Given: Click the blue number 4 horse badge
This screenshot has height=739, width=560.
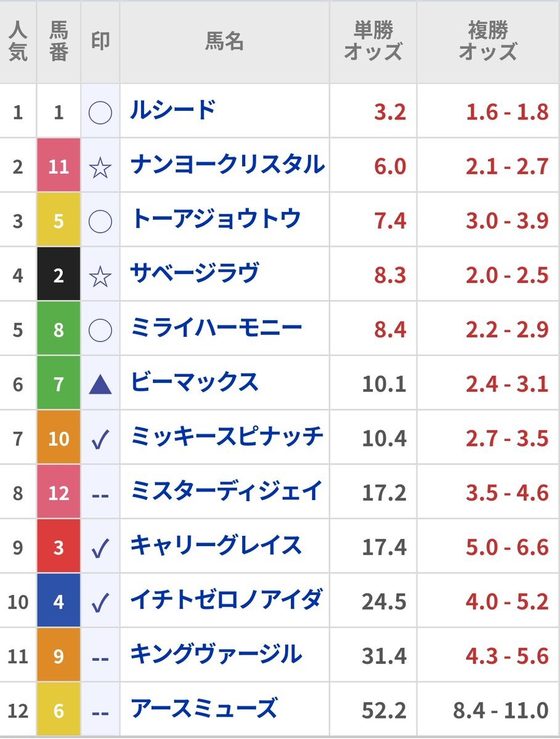Looking at the screenshot, I should [59, 600].
